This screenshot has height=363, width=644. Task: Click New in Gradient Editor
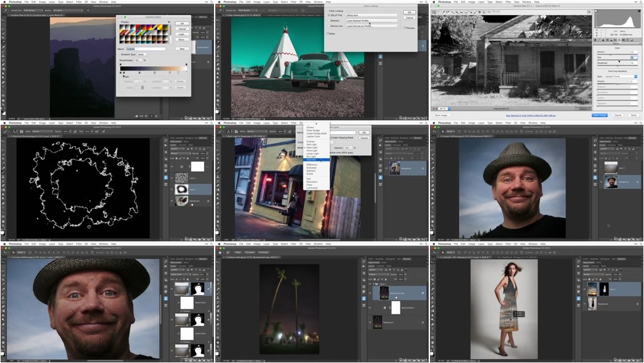click(x=182, y=49)
